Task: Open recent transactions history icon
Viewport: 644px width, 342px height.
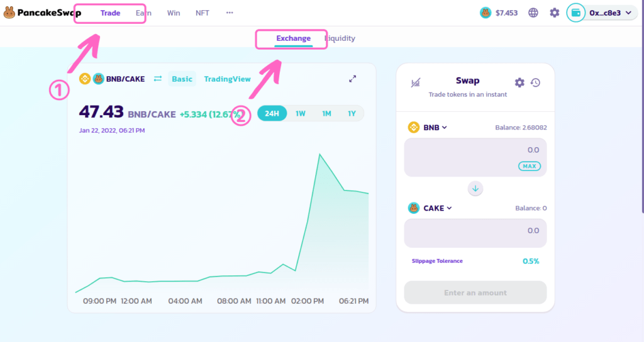Action: (x=535, y=82)
